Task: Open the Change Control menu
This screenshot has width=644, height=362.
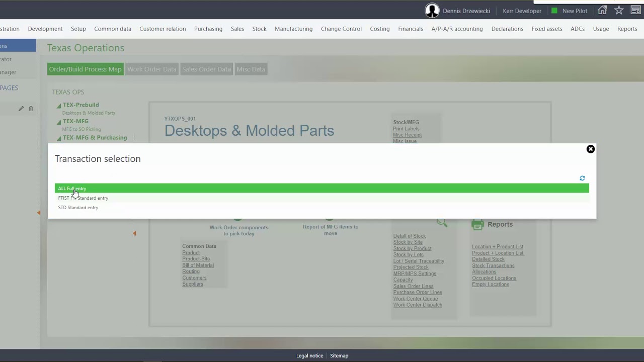Action: pyautogui.click(x=341, y=29)
